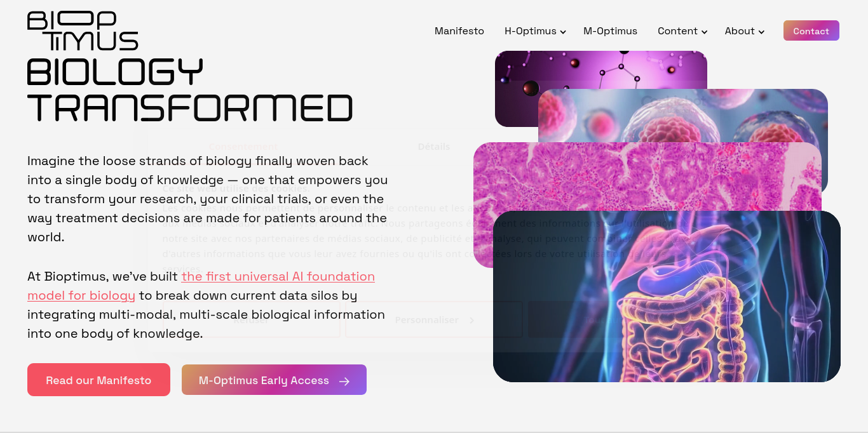Select the pink cells image card

click(x=683, y=116)
